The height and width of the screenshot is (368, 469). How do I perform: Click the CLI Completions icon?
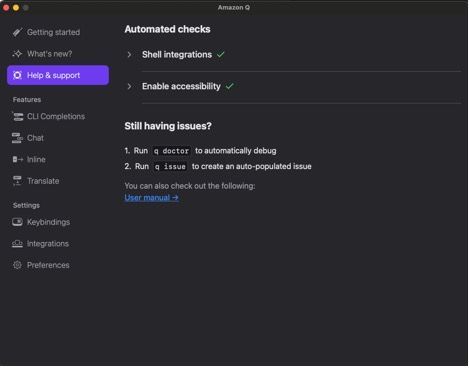point(17,116)
